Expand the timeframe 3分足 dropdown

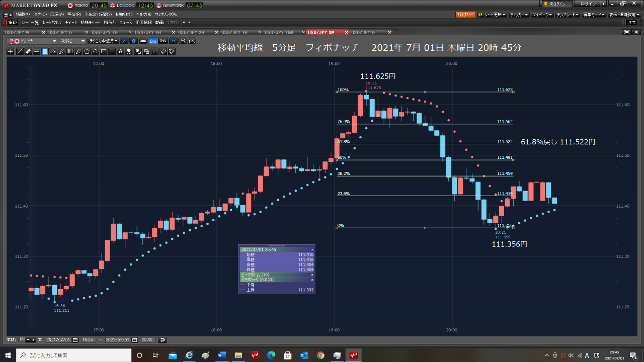click(72, 41)
